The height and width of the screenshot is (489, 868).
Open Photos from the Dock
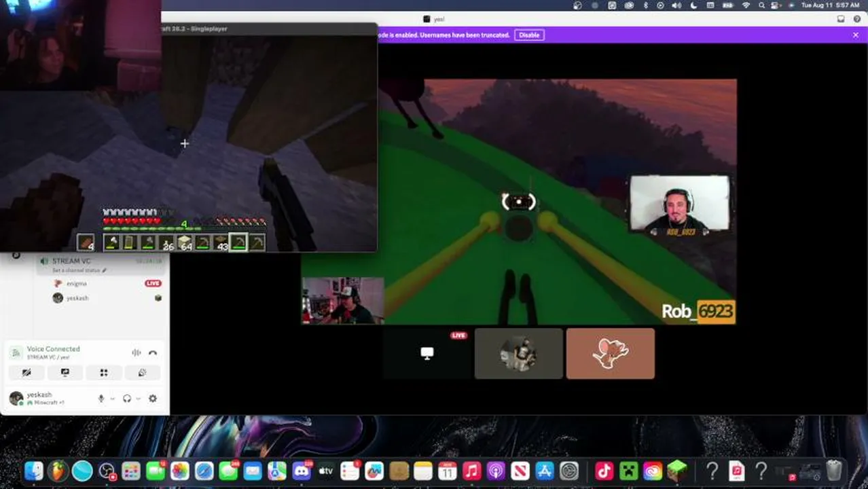pyautogui.click(x=180, y=471)
